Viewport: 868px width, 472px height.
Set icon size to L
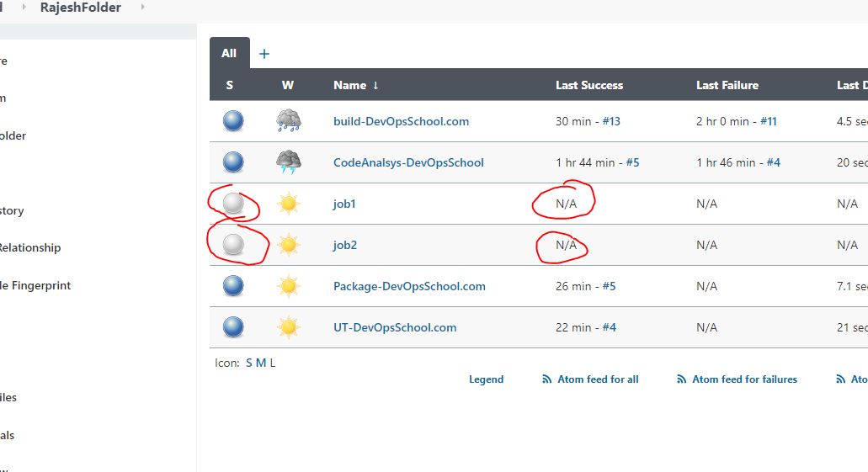click(273, 363)
